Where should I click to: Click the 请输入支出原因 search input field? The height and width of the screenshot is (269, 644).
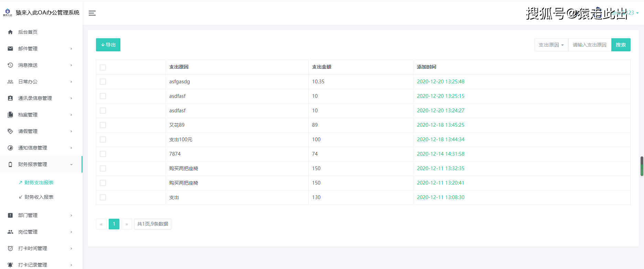[589, 45]
